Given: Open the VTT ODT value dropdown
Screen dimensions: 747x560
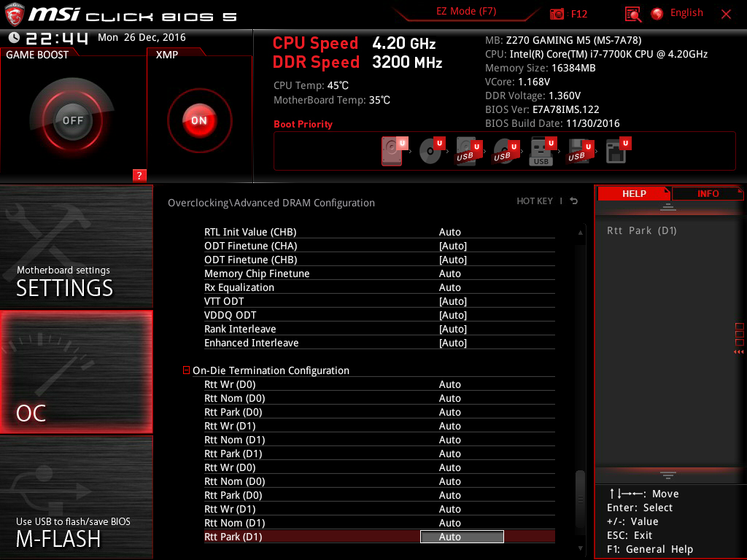Looking at the screenshot, I should tap(452, 301).
